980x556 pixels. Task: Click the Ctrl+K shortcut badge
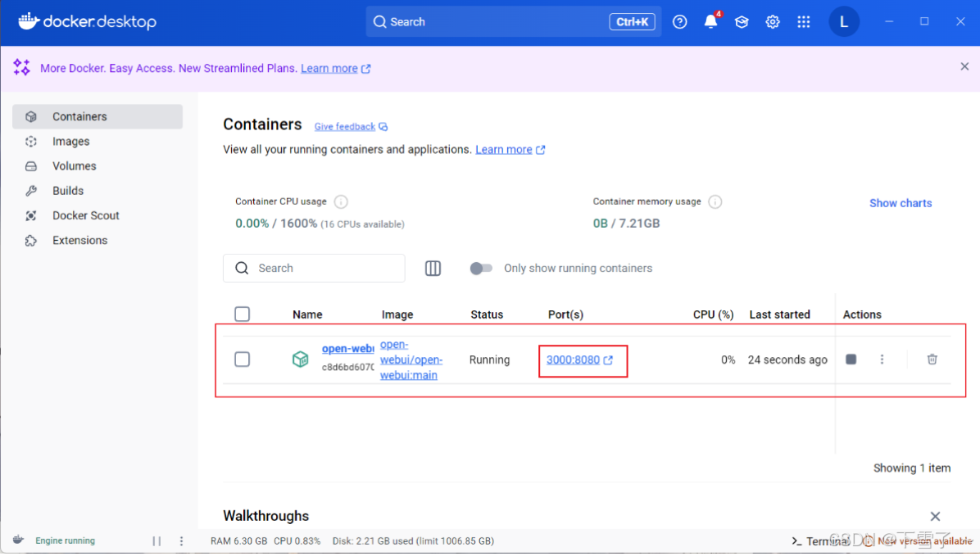(x=632, y=22)
